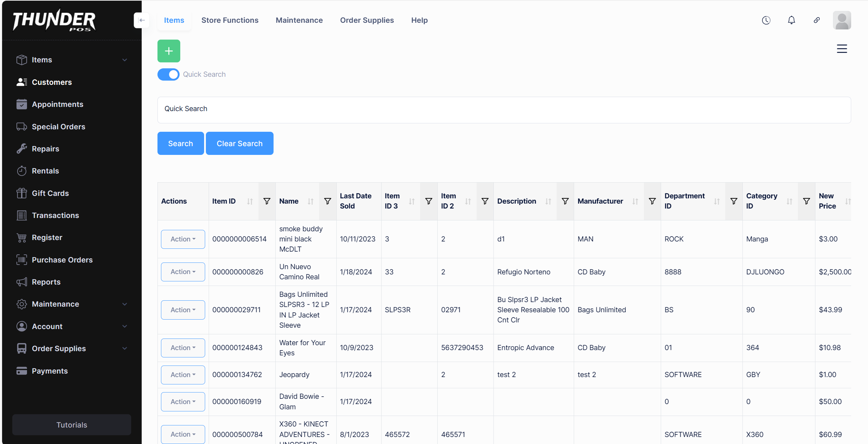Open Action dropdown for smoke buddy row
Viewport: 868px width, 444px height.
pyautogui.click(x=183, y=239)
